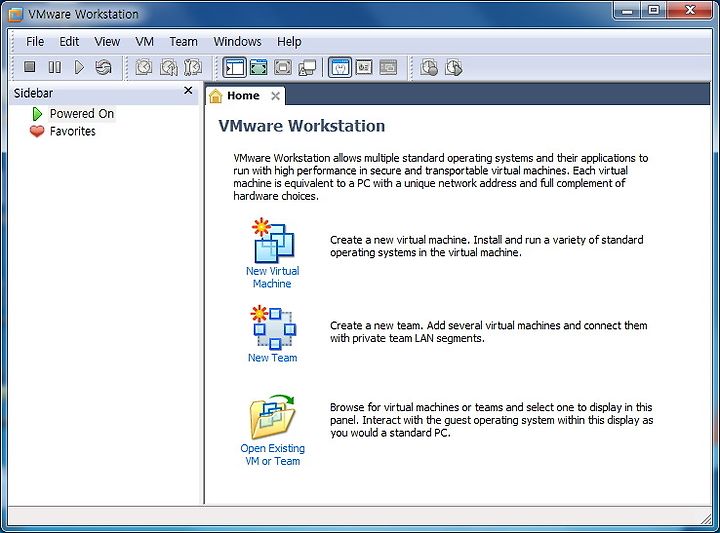Image resolution: width=720 pixels, height=533 pixels.
Task: Click the Power On play toolbar icon
Action: point(79,67)
